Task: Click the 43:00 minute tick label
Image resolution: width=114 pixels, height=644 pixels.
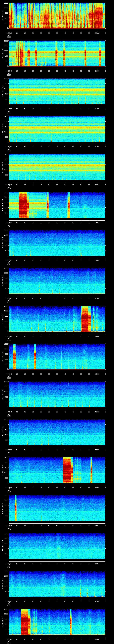Action: [x=97, y=412]
